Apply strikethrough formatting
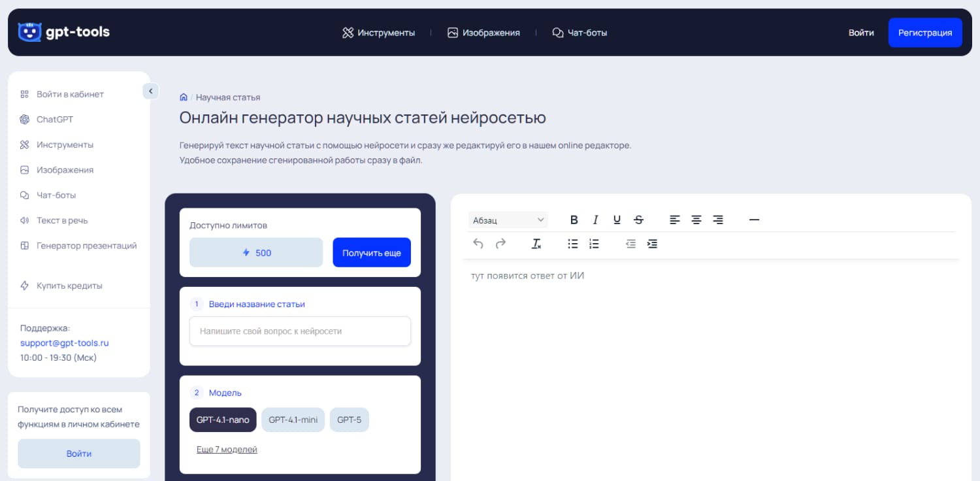This screenshot has width=980, height=481. pos(638,220)
